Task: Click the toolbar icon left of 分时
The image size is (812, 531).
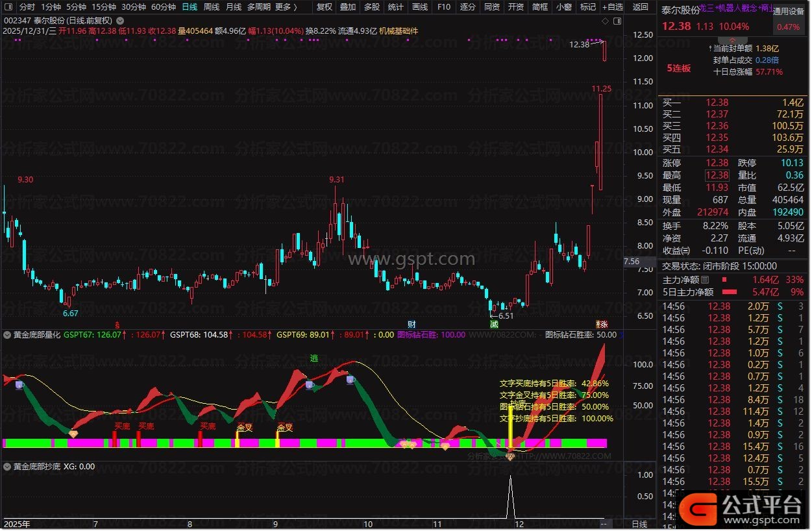Action: tap(8, 7)
